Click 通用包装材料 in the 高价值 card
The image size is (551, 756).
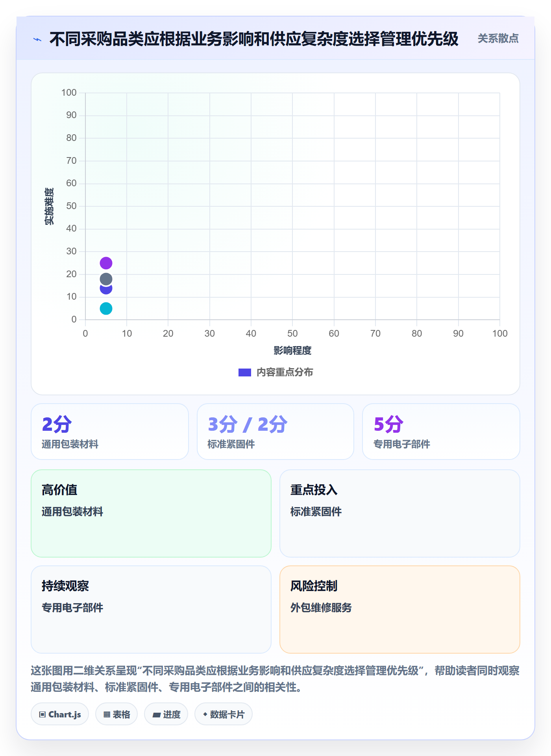[x=72, y=511]
